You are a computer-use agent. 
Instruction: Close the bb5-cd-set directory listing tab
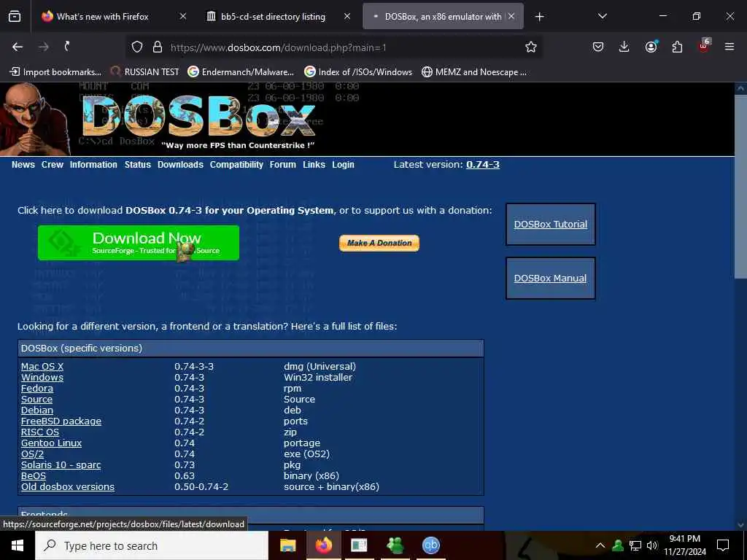point(347,16)
